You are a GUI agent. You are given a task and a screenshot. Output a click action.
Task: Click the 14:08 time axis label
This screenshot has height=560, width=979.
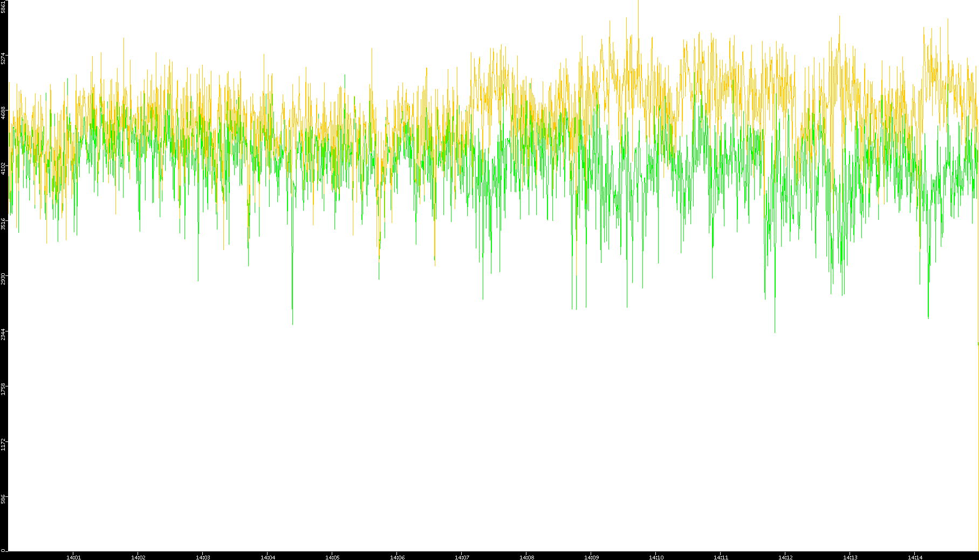(x=526, y=557)
